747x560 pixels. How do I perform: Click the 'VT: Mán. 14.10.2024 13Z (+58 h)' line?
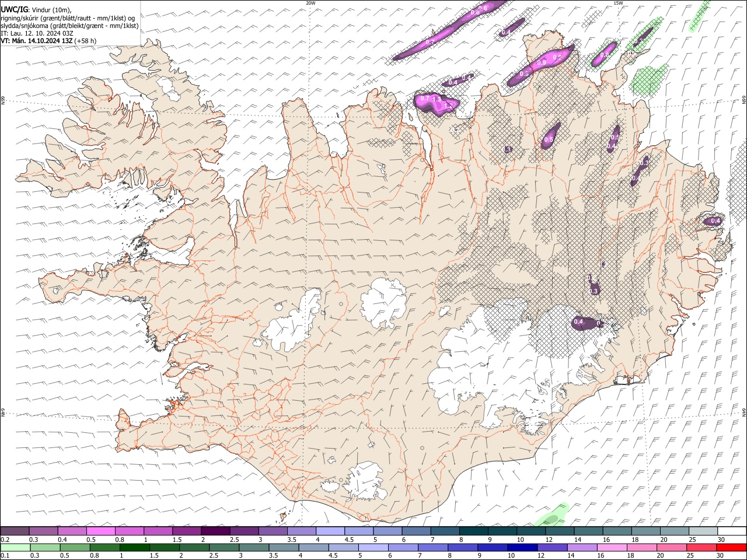(48, 41)
